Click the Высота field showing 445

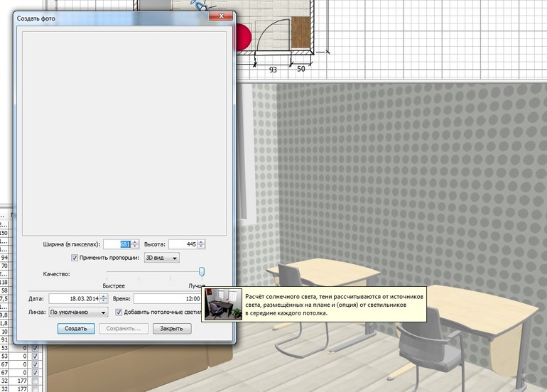coord(183,244)
